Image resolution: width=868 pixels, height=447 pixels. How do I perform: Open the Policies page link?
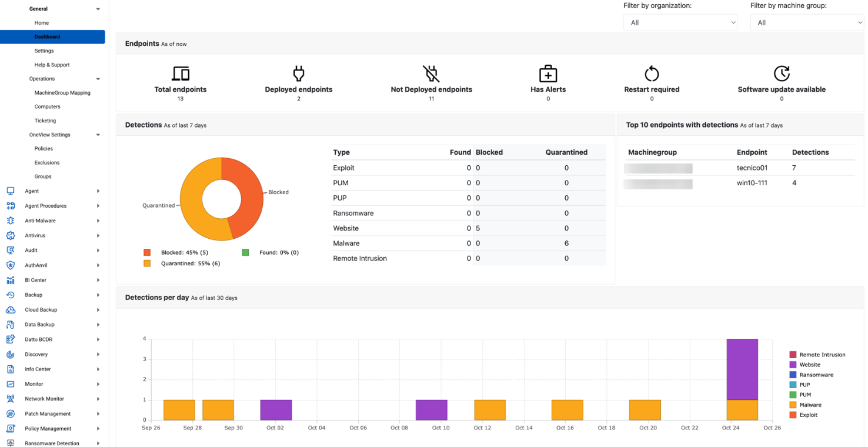pyautogui.click(x=44, y=148)
